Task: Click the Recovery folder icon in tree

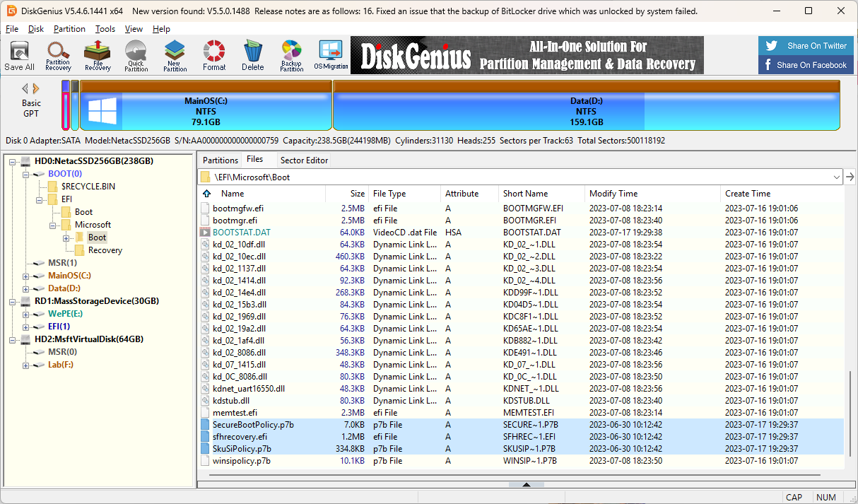Action: [x=79, y=250]
